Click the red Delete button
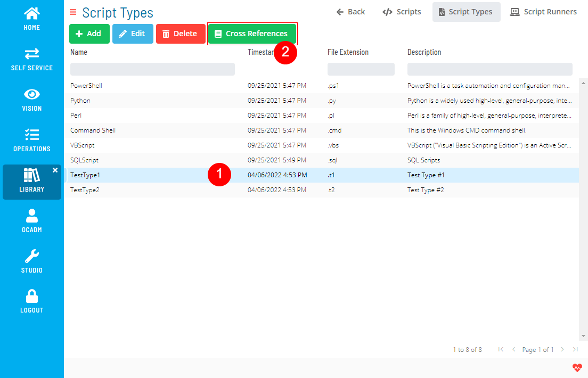 pos(180,34)
